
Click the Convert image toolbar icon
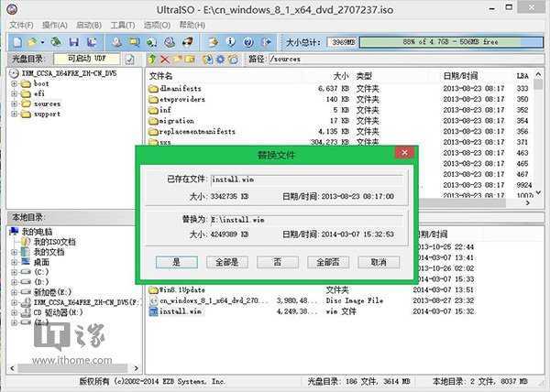(x=151, y=42)
